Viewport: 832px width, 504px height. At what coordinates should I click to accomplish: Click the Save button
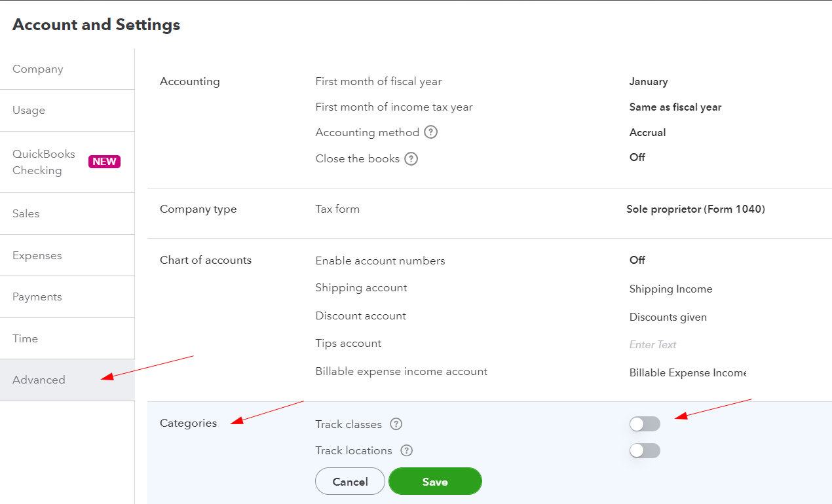[435, 480]
